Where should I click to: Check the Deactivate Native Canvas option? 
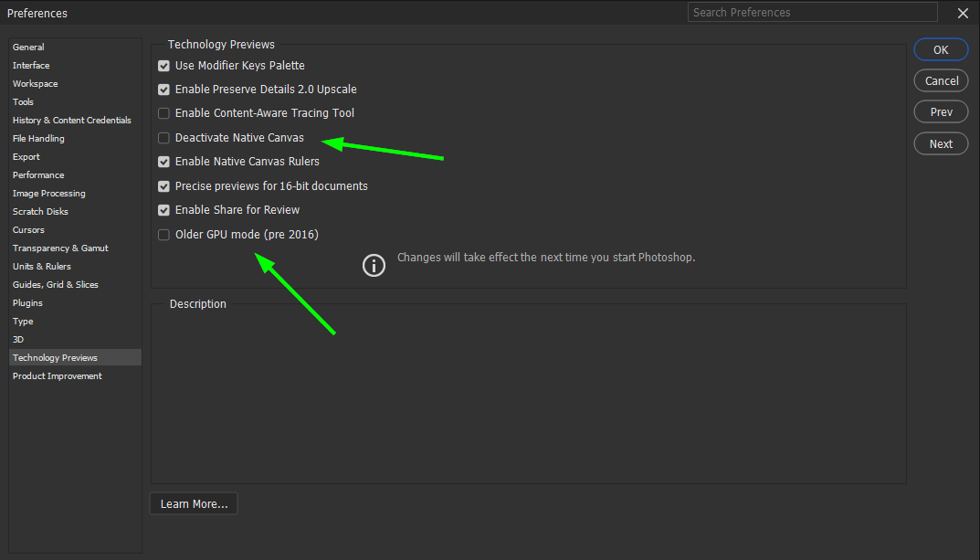(163, 137)
